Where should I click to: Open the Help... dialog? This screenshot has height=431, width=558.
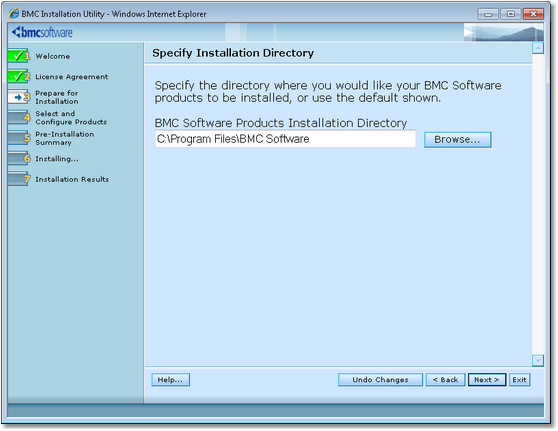pyautogui.click(x=170, y=380)
